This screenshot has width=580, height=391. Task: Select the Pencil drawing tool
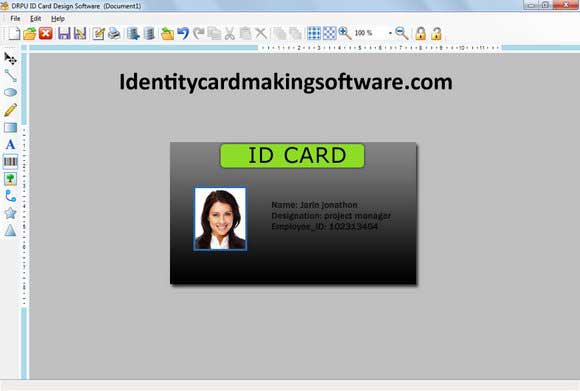click(10, 110)
